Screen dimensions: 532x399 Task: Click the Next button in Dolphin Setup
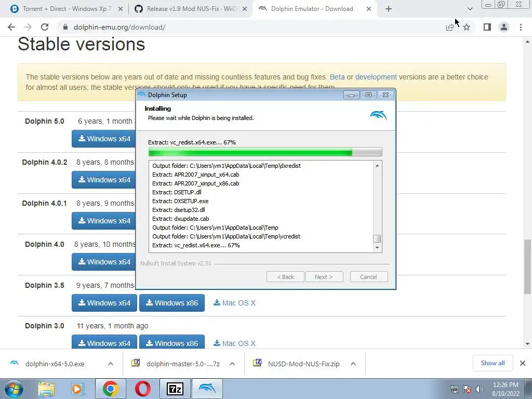click(324, 277)
